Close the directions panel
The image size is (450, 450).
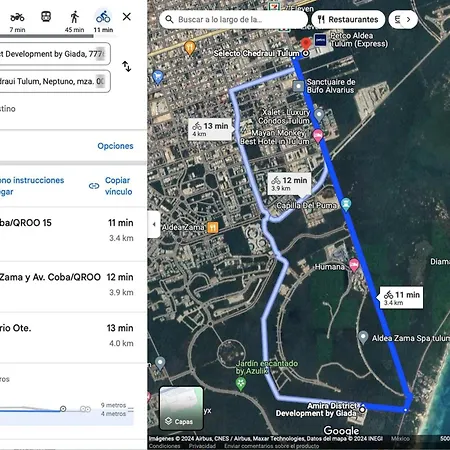(x=127, y=17)
